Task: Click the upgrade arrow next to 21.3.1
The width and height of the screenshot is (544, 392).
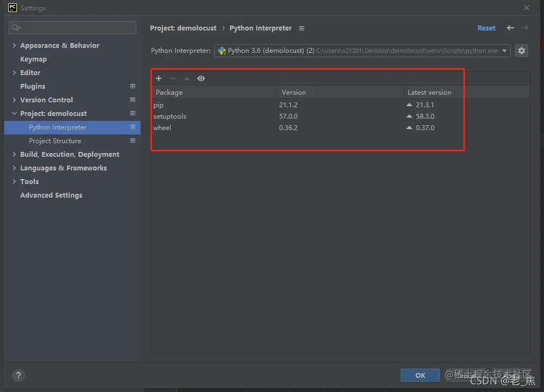Action: pyautogui.click(x=409, y=105)
